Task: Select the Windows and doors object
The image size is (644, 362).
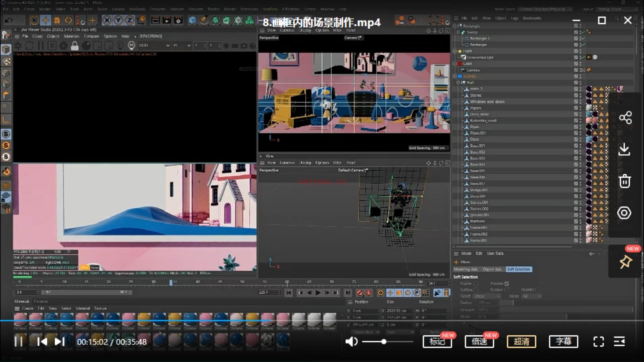Action: 487,102
